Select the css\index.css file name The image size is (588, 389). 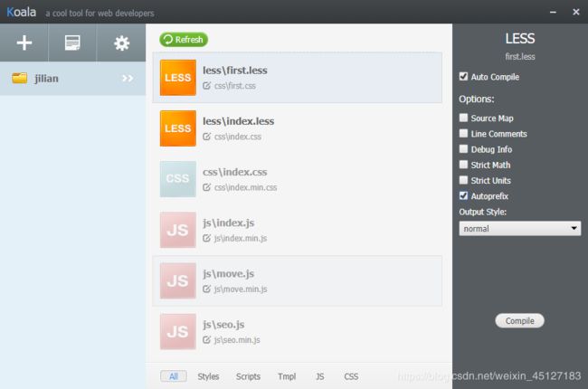[x=235, y=172]
